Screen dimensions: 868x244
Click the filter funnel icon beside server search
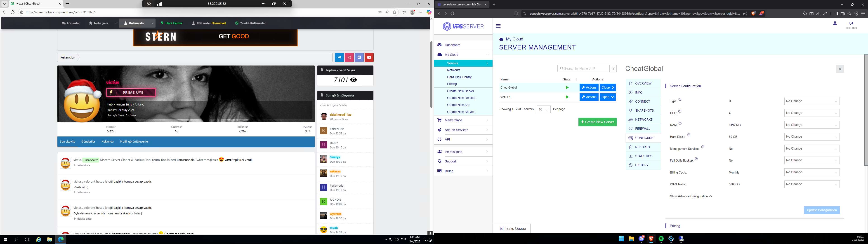tap(613, 68)
